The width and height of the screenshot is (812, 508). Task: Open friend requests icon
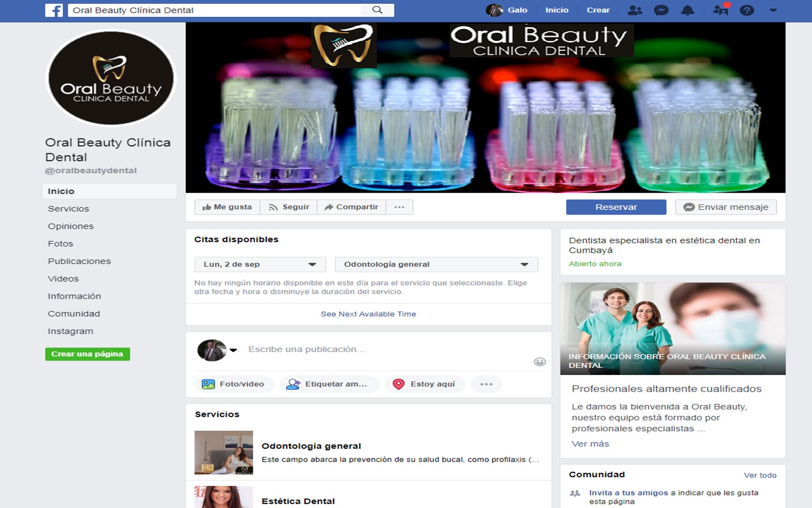pos(635,10)
